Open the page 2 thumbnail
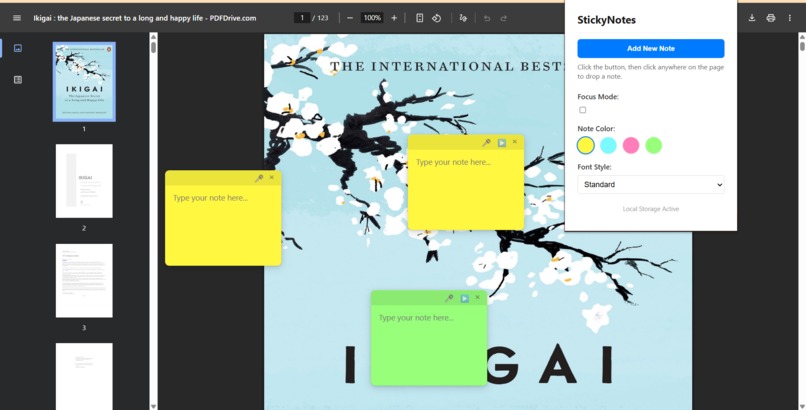Viewport: 806px width, 410px height. tap(84, 181)
